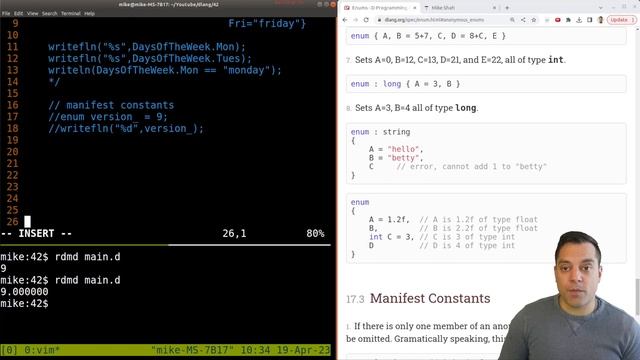Share this page icon in address bar
Viewport: 640px width, 360px height.
[523, 20]
